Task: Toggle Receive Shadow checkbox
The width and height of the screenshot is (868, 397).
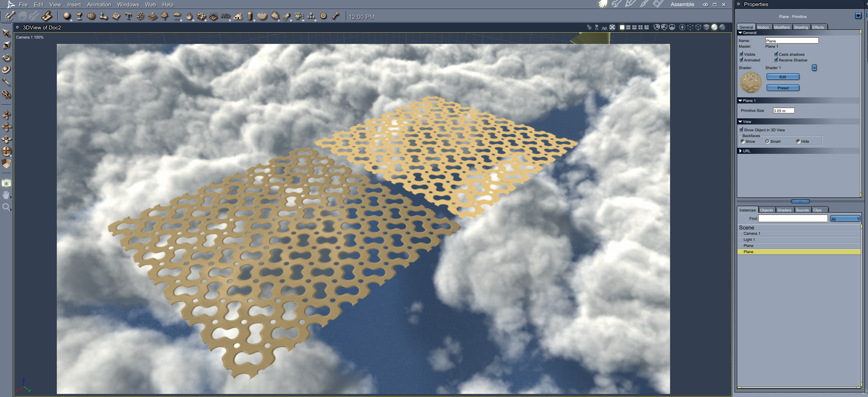Action: (776, 60)
